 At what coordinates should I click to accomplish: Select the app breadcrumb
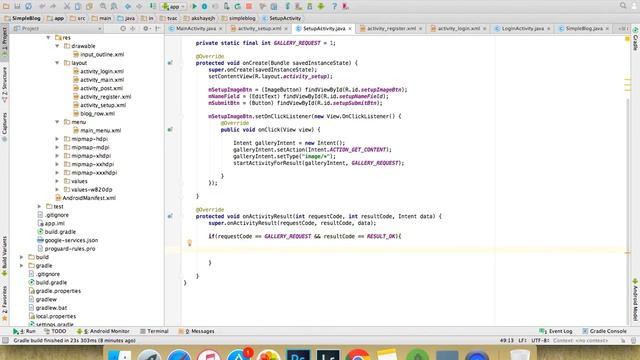[56, 18]
